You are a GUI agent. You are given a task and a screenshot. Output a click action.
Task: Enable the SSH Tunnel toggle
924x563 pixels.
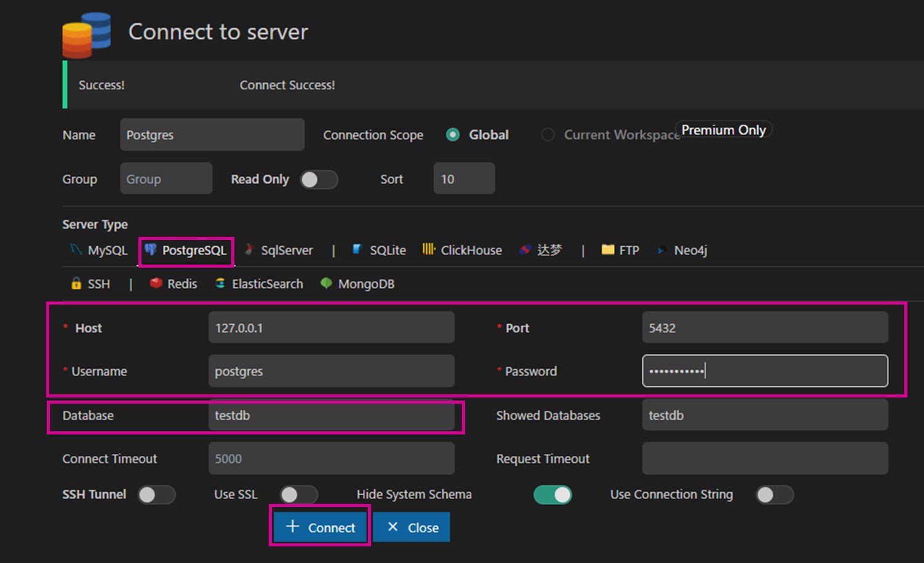pos(156,495)
